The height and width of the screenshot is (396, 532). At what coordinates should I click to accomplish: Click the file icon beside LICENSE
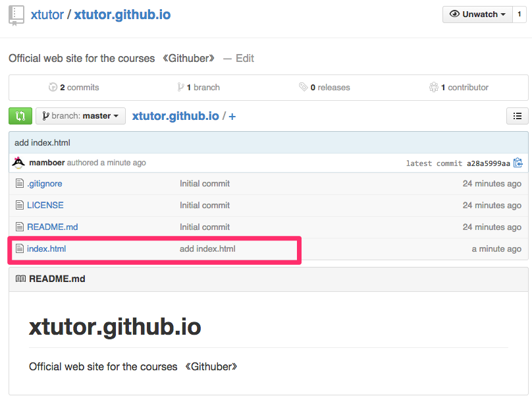pyautogui.click(x=20, y=205)
